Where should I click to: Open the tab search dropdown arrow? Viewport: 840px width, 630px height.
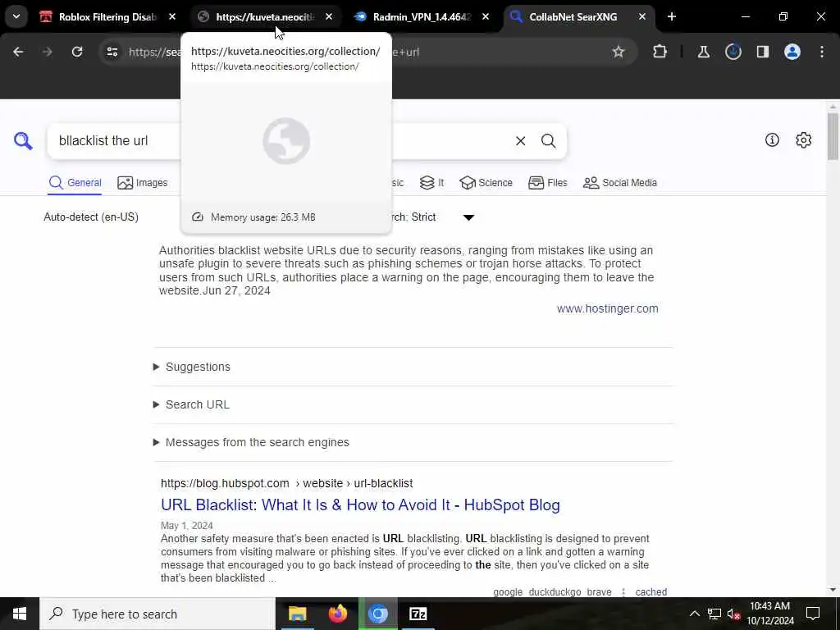tap(16, 16)
